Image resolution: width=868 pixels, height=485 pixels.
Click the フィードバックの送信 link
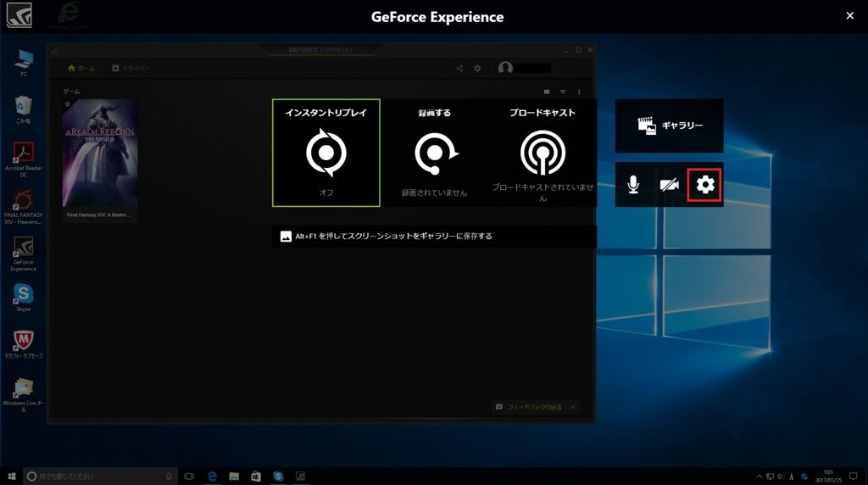[534, 407]
